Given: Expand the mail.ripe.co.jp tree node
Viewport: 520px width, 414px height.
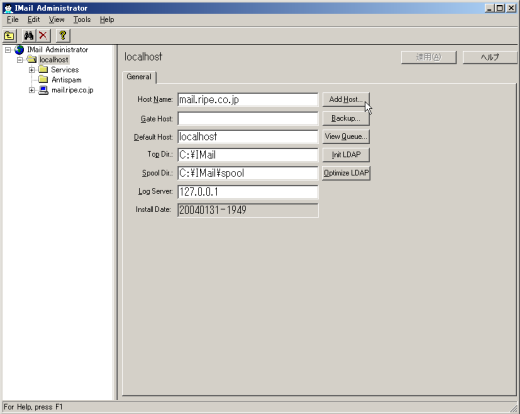Looking at the screenshot, I should [x=32, y=90].
